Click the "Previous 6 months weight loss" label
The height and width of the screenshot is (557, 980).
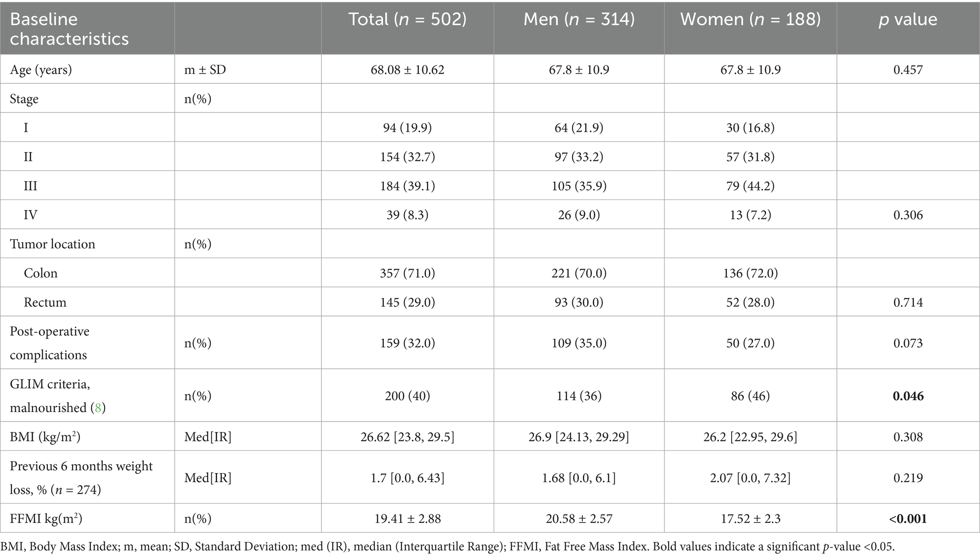coord(81,477)
